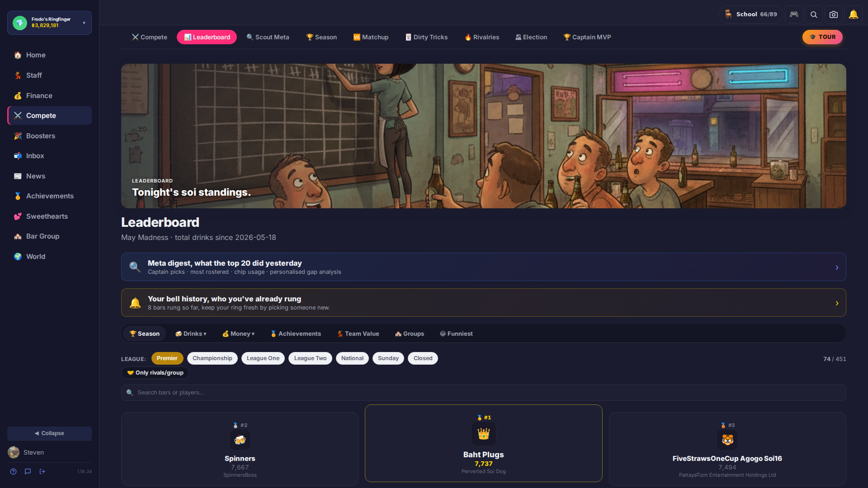Click the FiveStrawsOneCup tiger avatar
Image resolution: width=868 pixels, height=488 pixels.
click(x=727, y=440)
